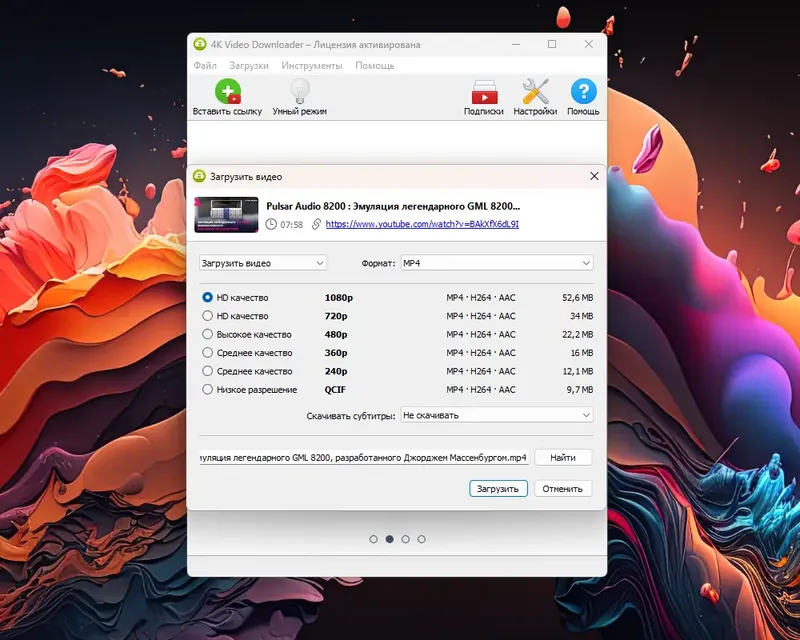This screenshot has height=640, width=800.
Task: Click the 12,1 MB size value
Action: tap(578, 371)
